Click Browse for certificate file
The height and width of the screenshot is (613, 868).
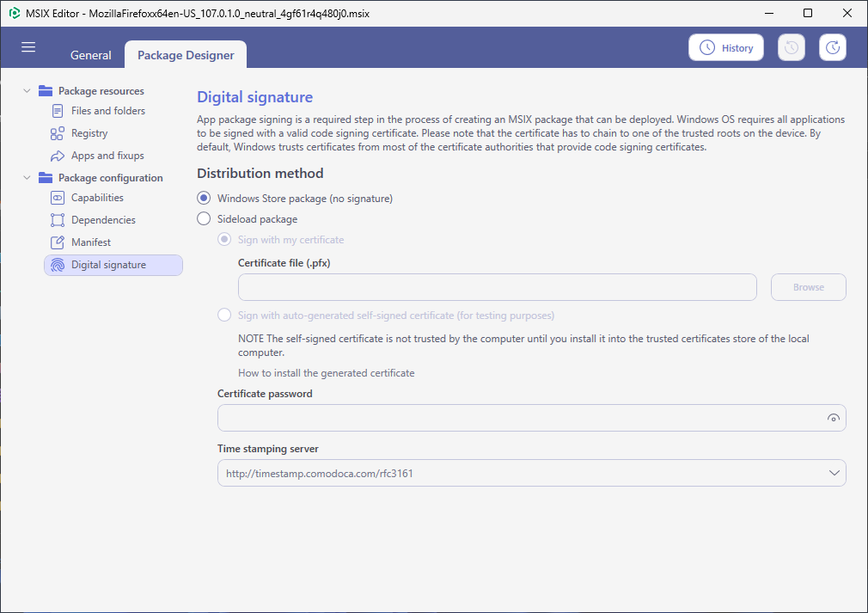point(808,287)
